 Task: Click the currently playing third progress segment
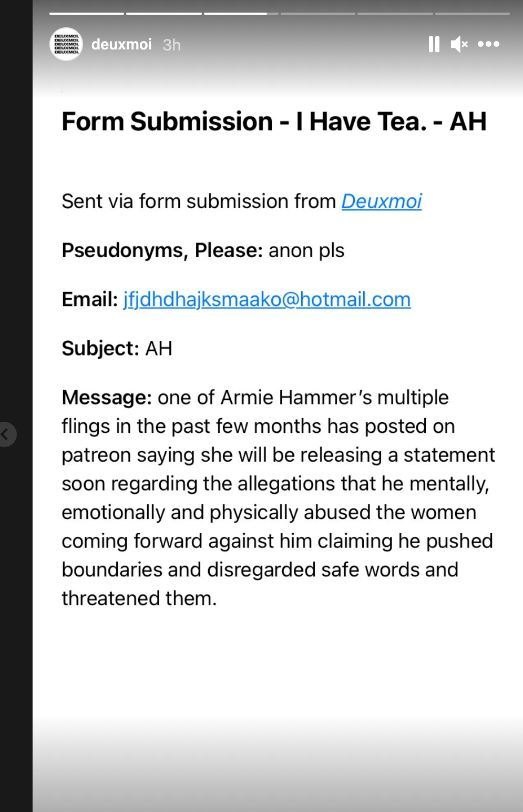pos(241,14)
